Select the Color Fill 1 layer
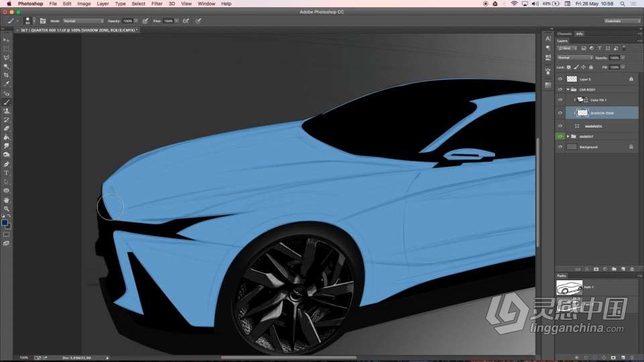This screenshot has height=362, width=644. coord(598,100)
